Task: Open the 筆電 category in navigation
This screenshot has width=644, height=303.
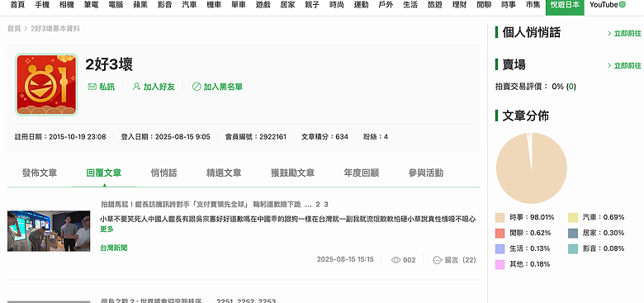Action: pyautogui.click(x=91, y=5)
